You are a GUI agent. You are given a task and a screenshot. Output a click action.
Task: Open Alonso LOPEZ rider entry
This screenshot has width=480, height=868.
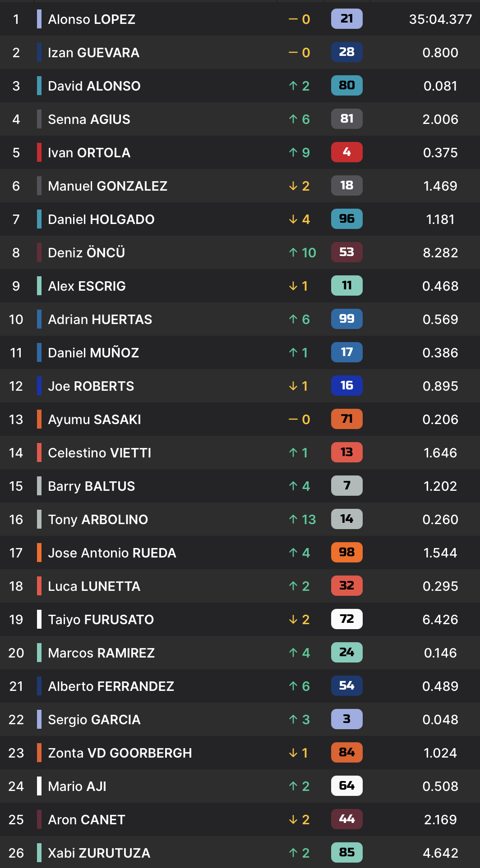[240, 19]
